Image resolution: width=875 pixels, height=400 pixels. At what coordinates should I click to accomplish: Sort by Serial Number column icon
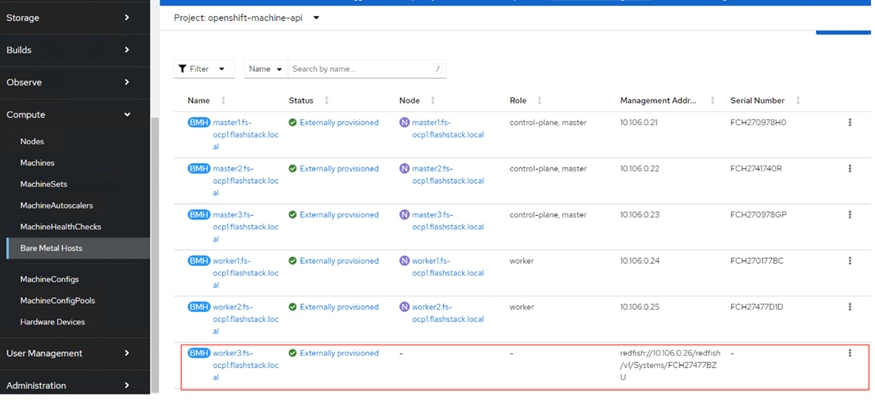798,101
